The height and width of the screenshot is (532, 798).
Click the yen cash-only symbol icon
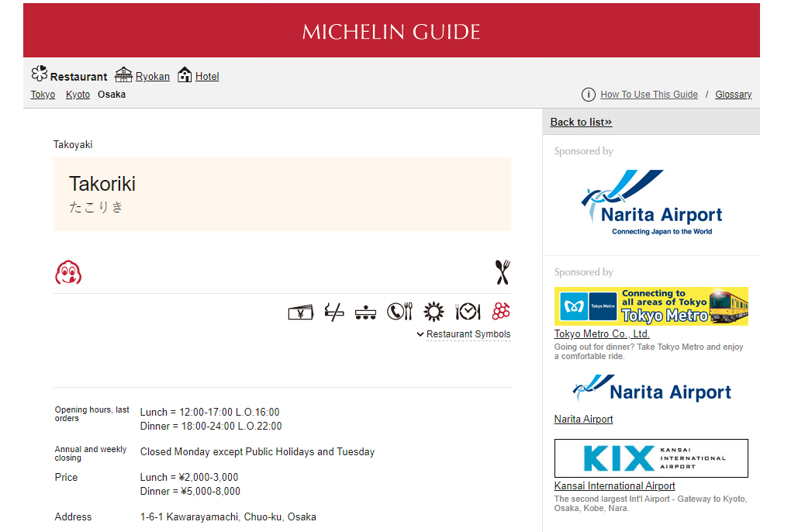[300, 312]
